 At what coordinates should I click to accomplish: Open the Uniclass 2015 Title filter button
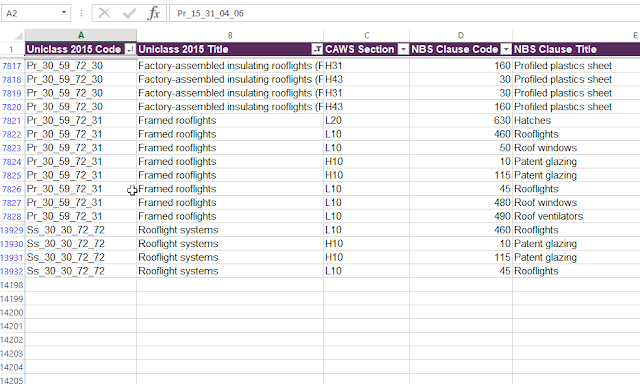tap(317, 49)
